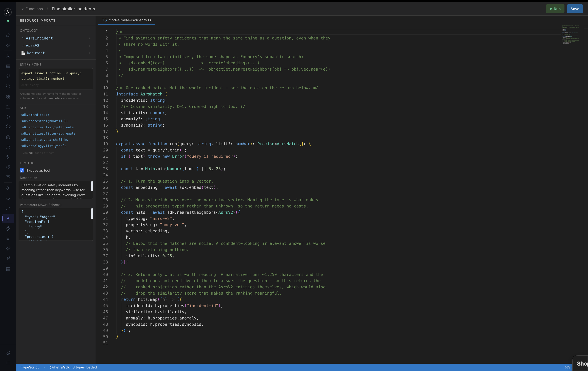Screen dimensions: 588x371
Task: Place cursor on 'typeSlug: "asrs-v2",' line
Action: pyautogui.click(x=150, y=218)
